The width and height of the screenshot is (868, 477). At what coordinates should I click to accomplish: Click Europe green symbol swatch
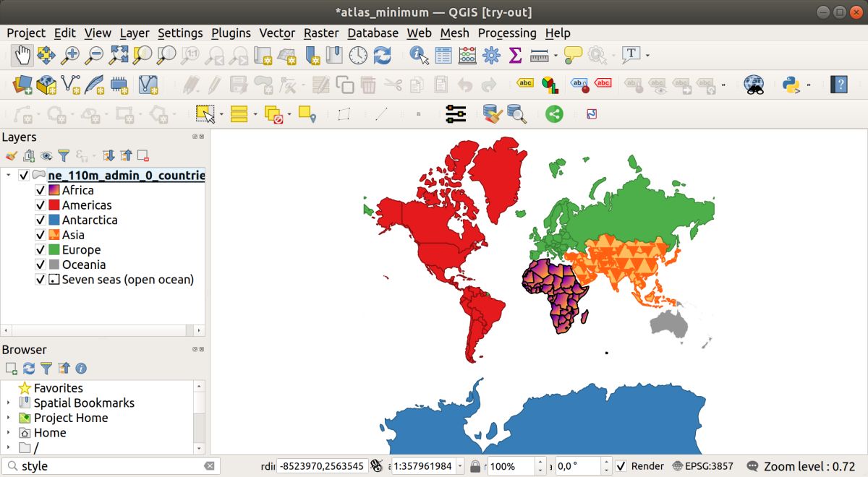click(x=54, y=250)
